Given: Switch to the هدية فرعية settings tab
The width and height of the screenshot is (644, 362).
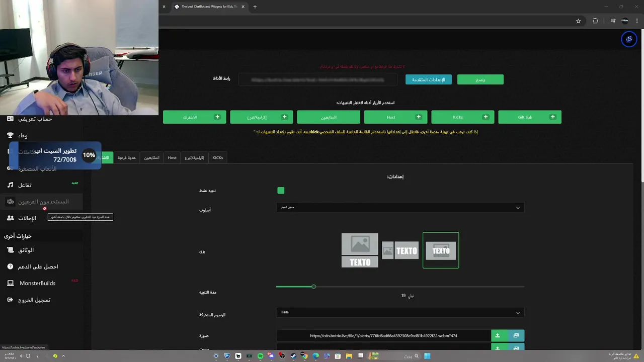Looking at the screenshot, I should pos(127,157).
